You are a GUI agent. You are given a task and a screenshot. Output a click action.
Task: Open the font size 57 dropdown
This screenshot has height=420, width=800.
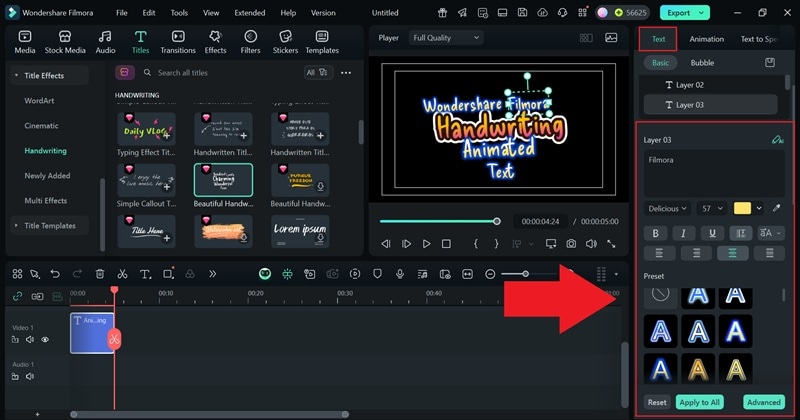click(x=712, y=208)
